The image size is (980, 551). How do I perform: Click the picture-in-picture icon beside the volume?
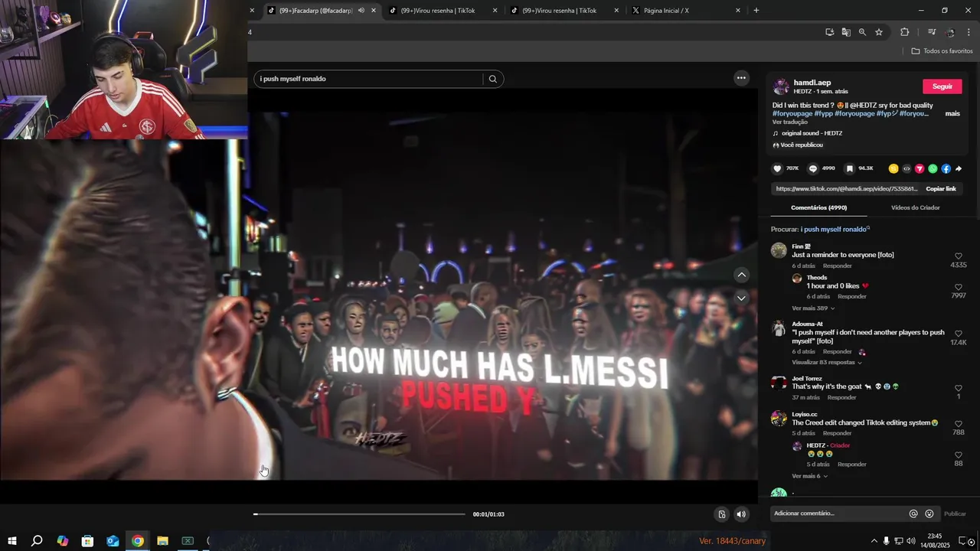point(721,514)
